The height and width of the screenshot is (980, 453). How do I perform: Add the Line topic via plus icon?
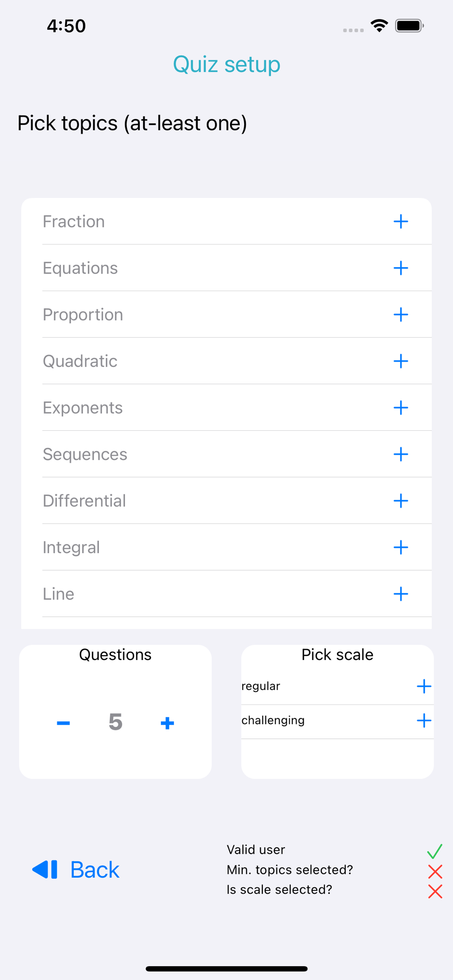(401, 594)
